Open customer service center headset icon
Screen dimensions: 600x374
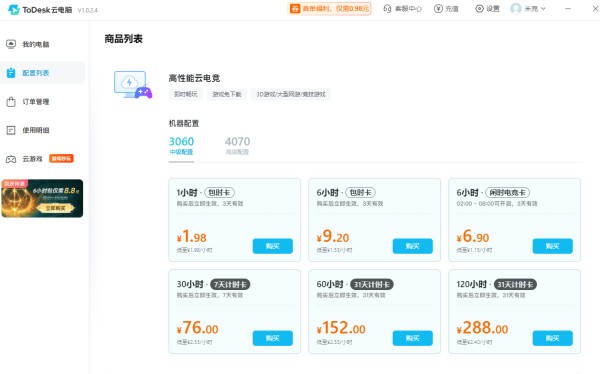point(387,8)
